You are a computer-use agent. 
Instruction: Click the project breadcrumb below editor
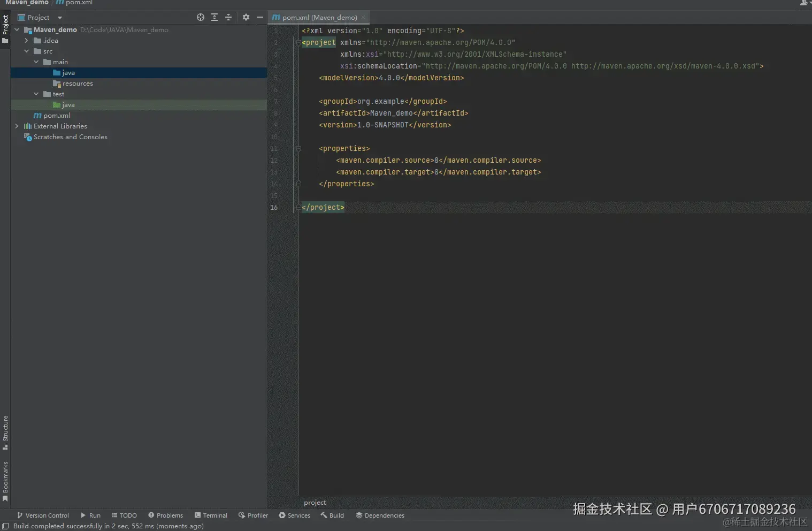[315, 503]
